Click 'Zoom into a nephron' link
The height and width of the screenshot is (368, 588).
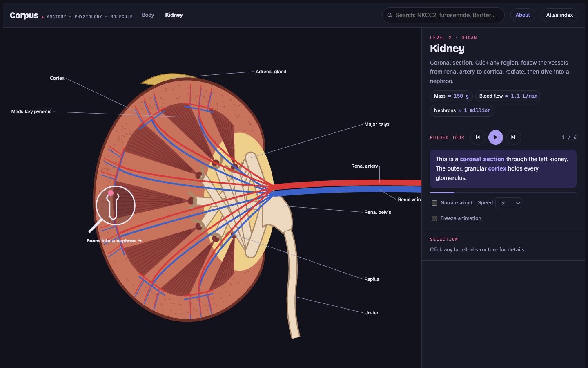pos(114,241)
